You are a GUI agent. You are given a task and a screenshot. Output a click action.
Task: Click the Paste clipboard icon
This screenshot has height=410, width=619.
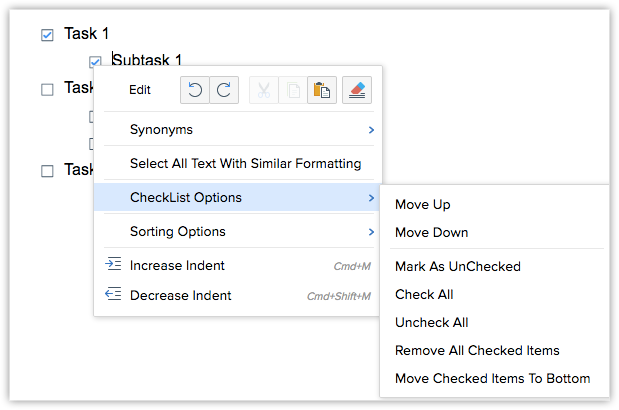pyautogui.click(x=321, y=90)
